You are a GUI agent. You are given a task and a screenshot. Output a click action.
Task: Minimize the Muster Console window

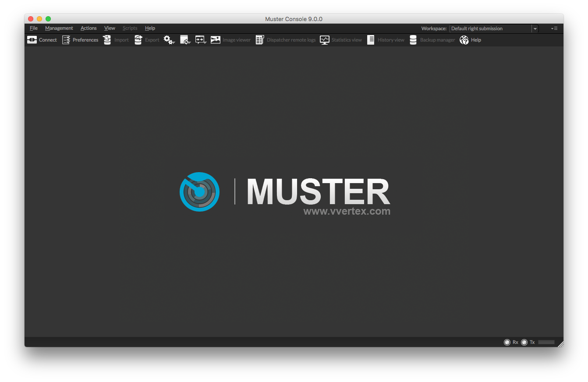click(39, 19)
